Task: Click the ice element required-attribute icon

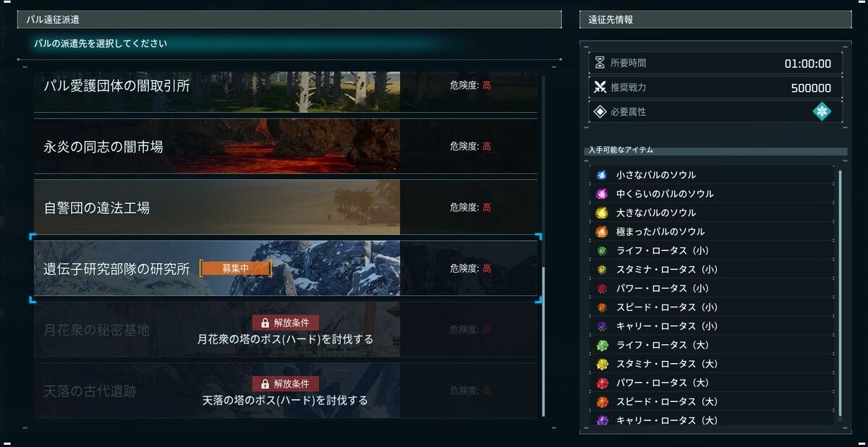Action: point(822,111)
